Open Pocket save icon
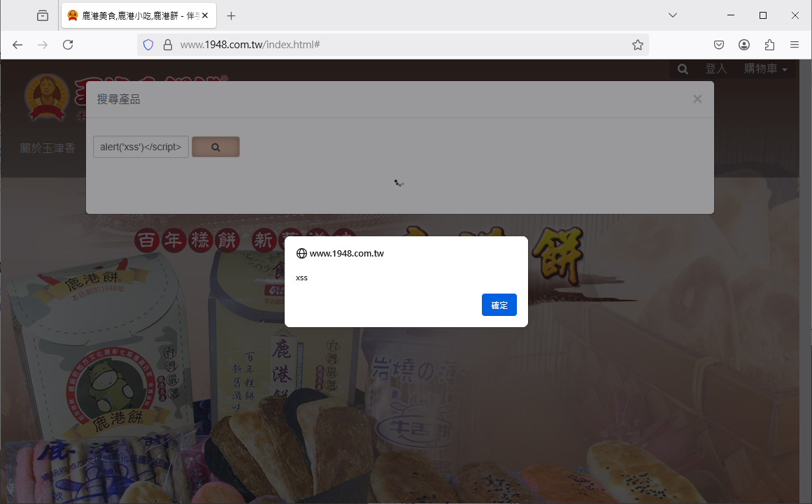812x504 pixels. tap(719, 45)
